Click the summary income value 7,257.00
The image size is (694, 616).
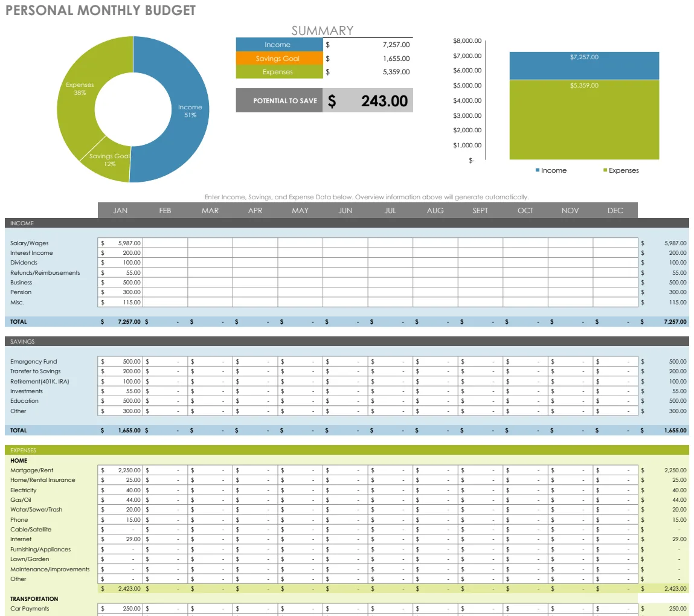(396, 45)
